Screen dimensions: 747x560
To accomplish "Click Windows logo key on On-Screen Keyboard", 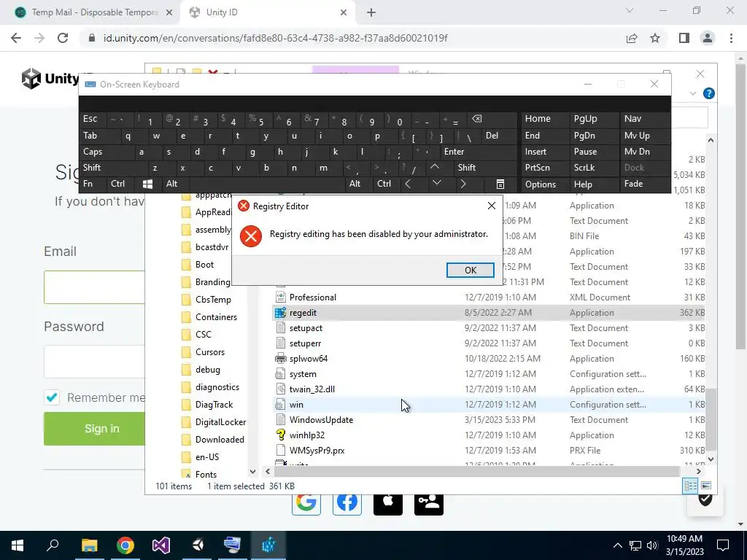I will [147, 184].
